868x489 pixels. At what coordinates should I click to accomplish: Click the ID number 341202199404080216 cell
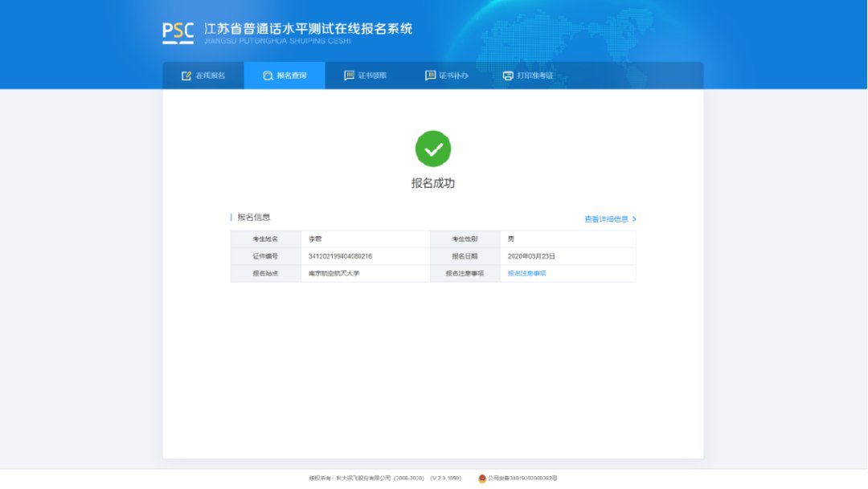coord(340,256)
